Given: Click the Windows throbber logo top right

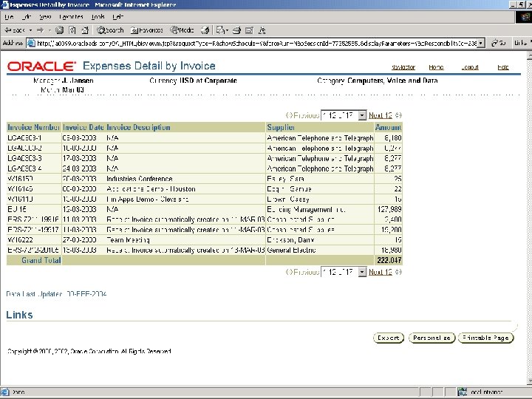Looking at the screenshot, I should point(523,16).
